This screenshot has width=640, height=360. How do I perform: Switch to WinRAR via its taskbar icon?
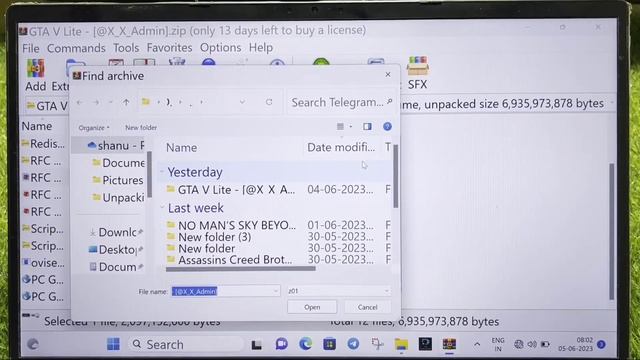click(449, 344)
